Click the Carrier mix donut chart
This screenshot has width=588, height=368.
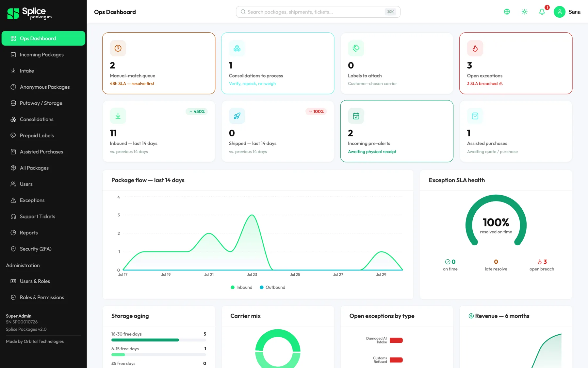[x=278, y=349]
